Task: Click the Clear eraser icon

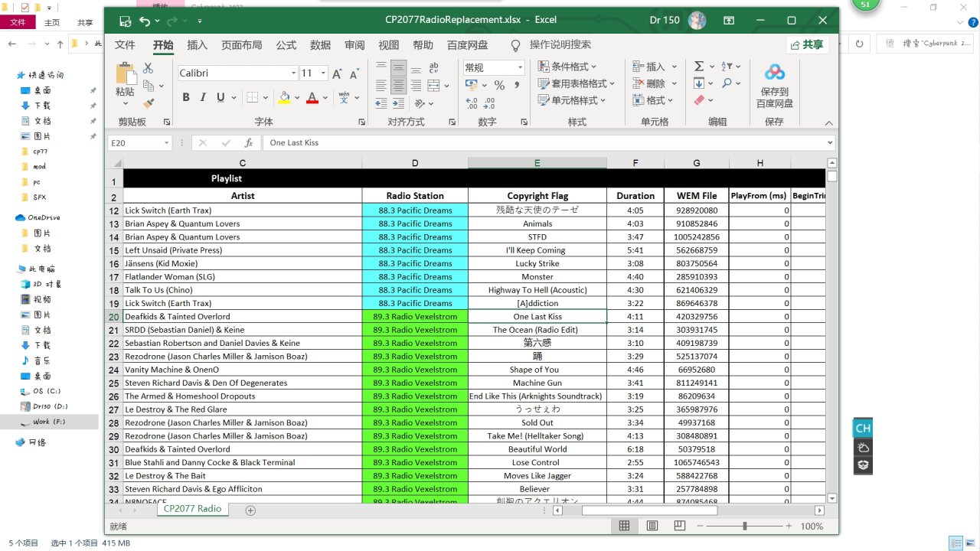Action: click(699, 100)
